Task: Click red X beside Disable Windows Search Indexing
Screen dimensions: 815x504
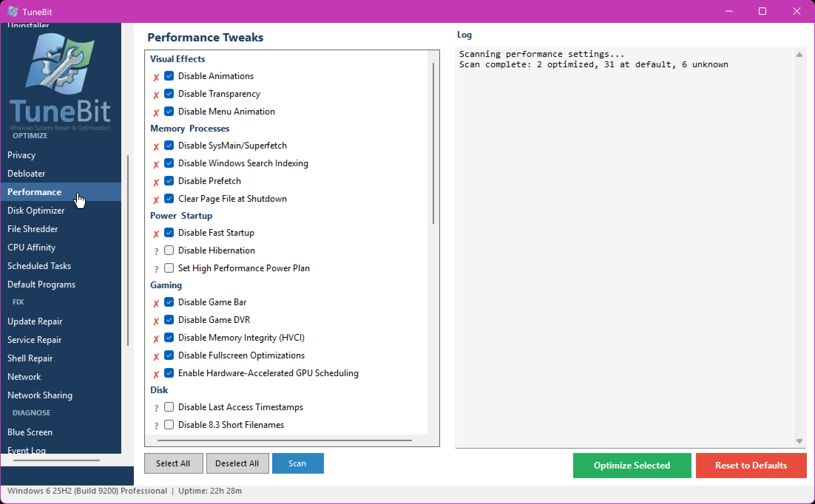Action: (x=156, y=164)
